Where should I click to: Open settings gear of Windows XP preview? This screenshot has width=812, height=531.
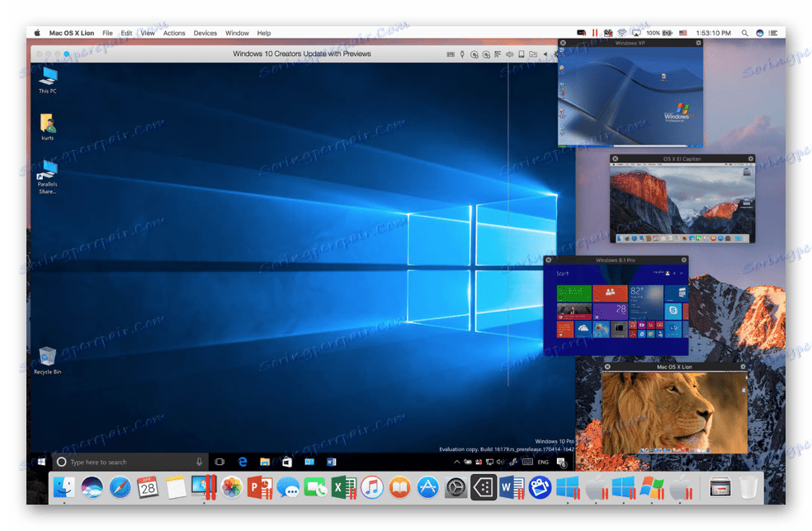click(x=698, y=43)
